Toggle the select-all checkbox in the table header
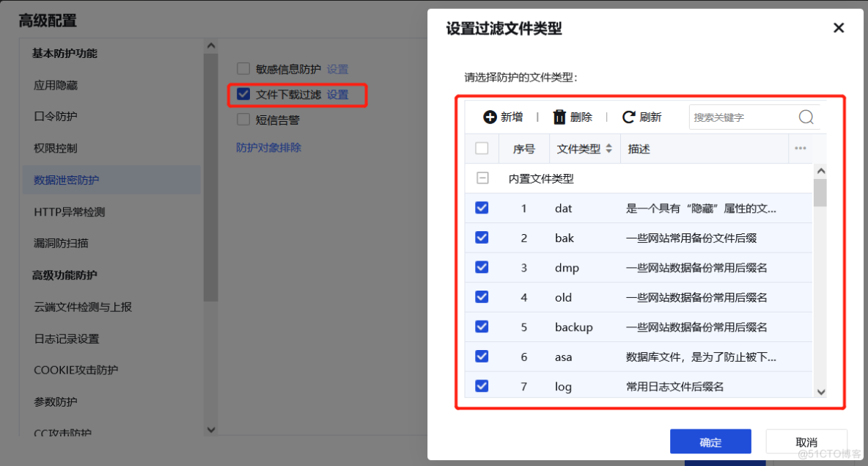This screenshot has width=868, height=466. click(482, 148)
